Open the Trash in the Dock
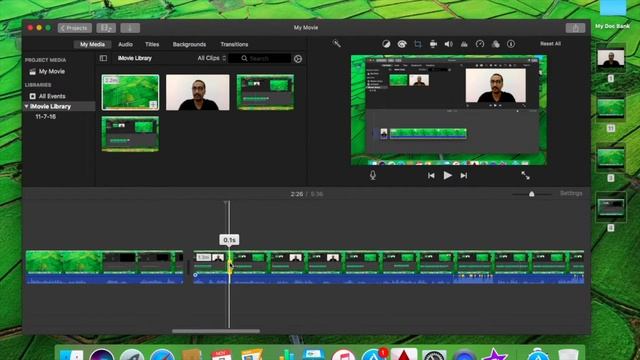The image size is (640, 360). coord(568,354)
